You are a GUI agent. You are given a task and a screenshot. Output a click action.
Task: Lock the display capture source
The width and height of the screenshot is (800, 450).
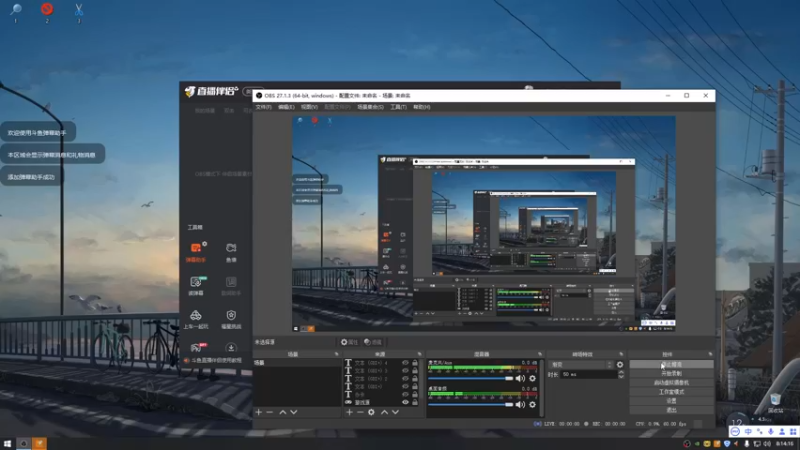(x=415, y=402)
